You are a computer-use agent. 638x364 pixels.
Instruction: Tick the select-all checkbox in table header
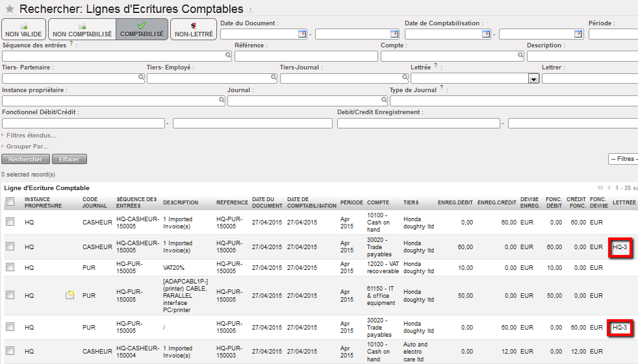pyautogui.click(x=10, y=202)
